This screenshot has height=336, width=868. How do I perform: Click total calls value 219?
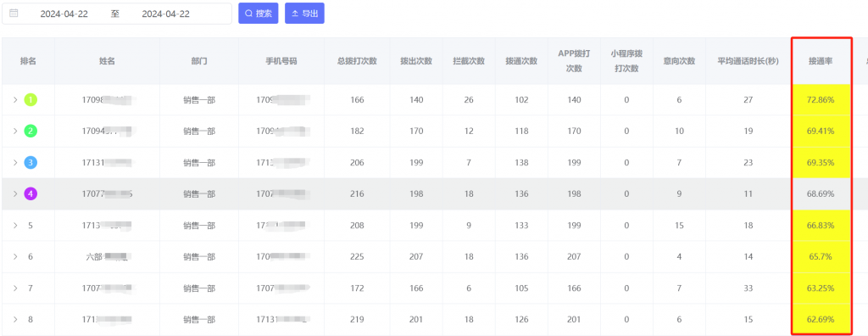(x=357, y=319)
